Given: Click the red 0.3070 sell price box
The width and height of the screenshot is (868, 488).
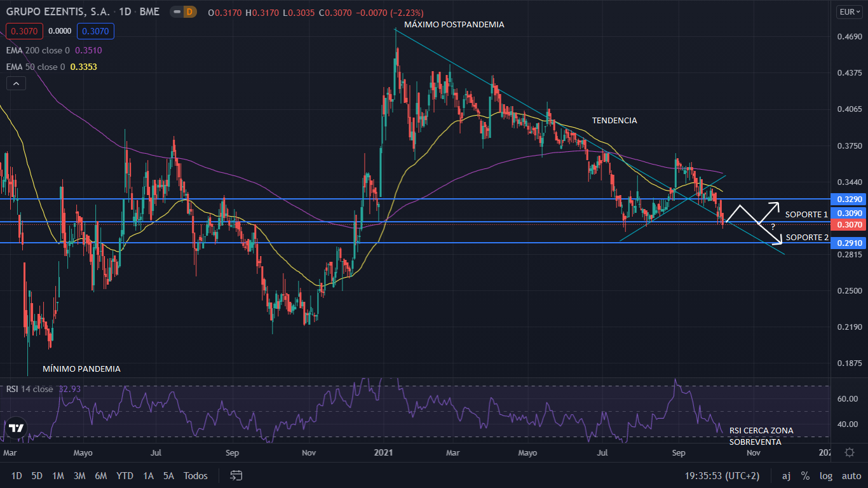Looking at the screenshot, I should [x=24, y=30].
